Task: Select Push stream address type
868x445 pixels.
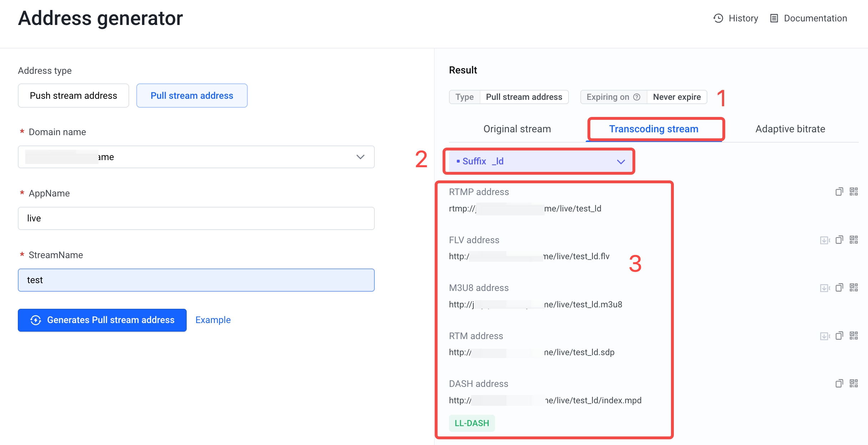Action: pos(74,96)
